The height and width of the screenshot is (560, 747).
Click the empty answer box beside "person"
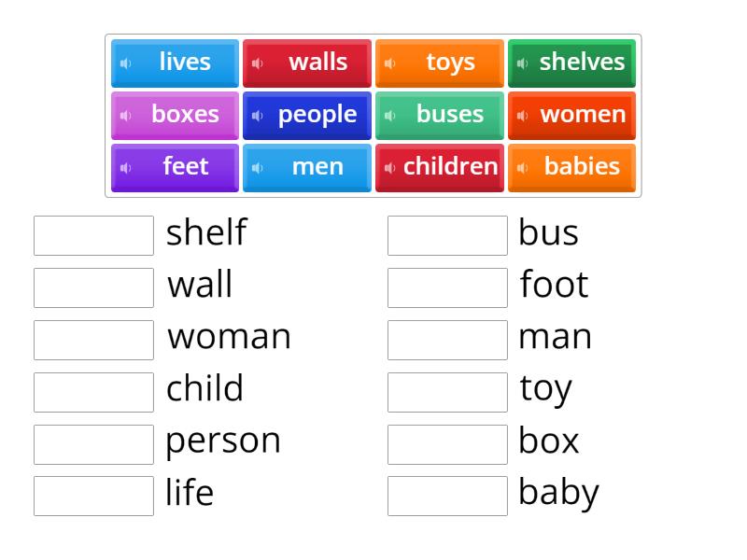(92, 443)
